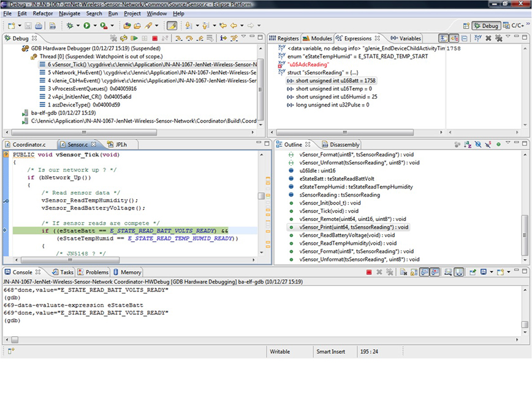The image size is (532, 398).
Task: Click the Debug bug icon in the main toolbar
Action: pos(70,26)
